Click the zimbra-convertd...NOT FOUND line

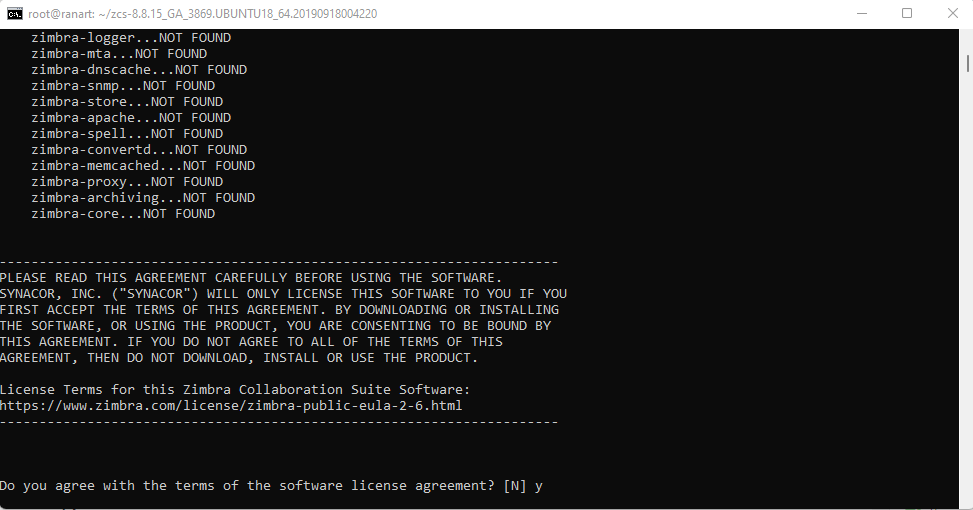tap(139, 150)
